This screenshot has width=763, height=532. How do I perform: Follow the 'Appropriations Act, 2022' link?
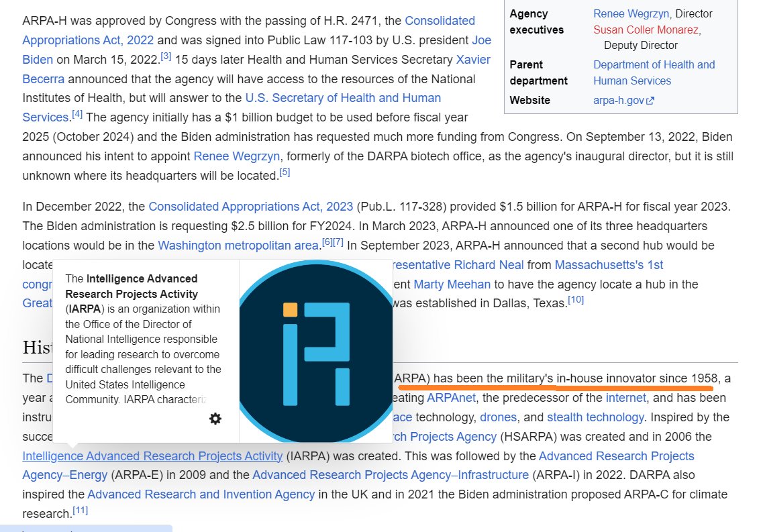coord(88,40)
